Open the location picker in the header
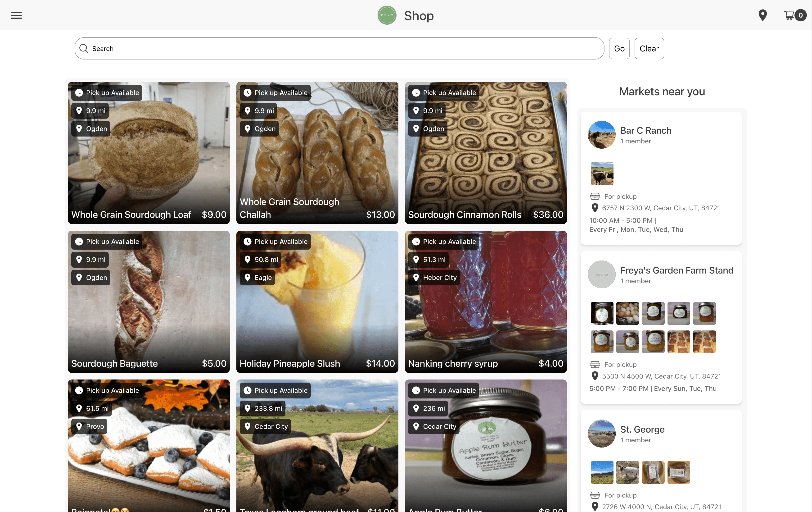Screen dimensions: 812x512 coord(763,15)
